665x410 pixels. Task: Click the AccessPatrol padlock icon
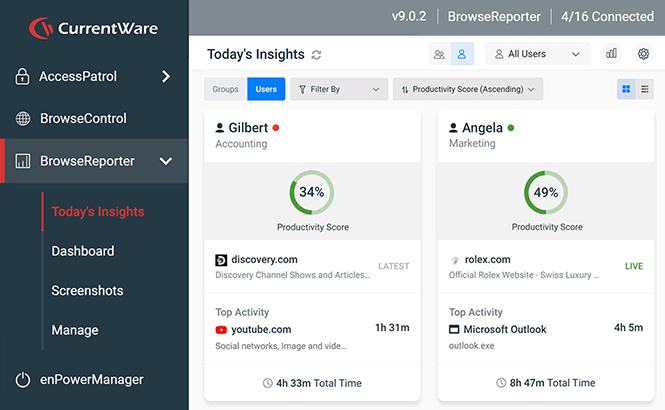[22, 77]
